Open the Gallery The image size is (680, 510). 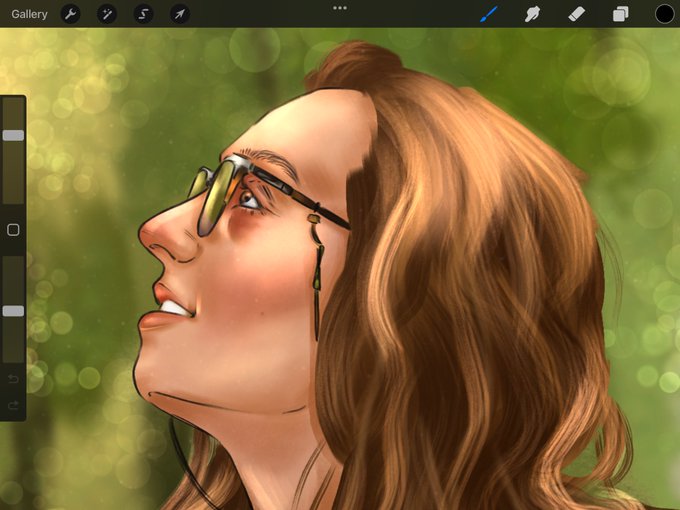29,14
